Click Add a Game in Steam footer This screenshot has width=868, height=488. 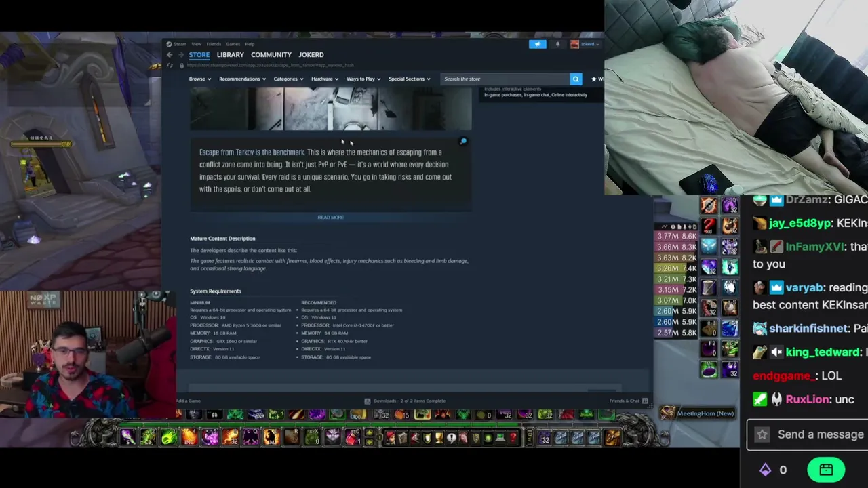click(189, 401)
